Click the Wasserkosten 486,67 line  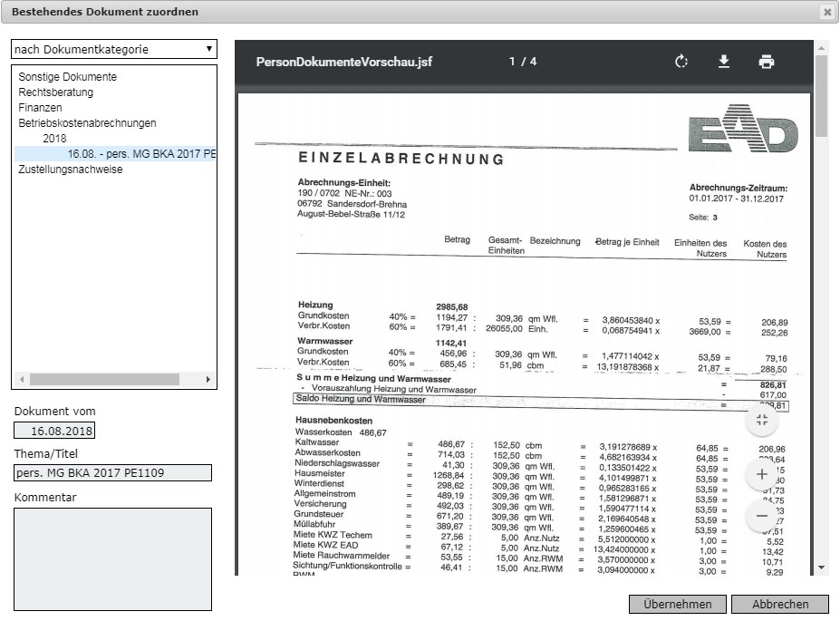tap(341, 432)
